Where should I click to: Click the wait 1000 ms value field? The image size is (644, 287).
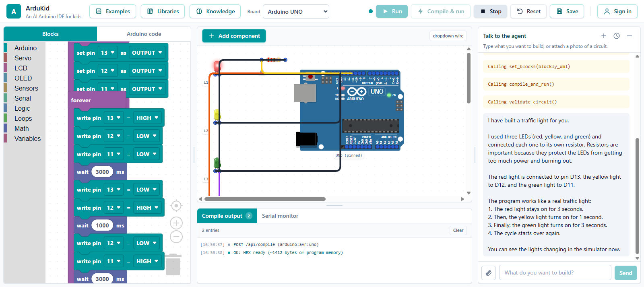[102, 225]
